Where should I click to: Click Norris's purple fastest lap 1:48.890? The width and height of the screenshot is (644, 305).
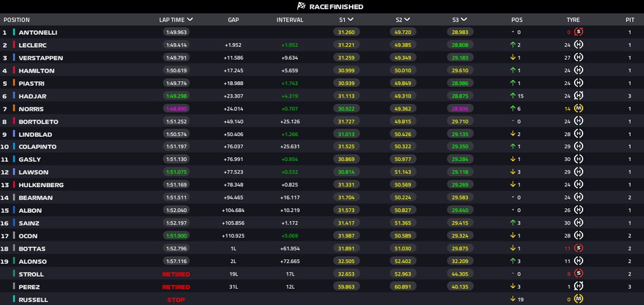click(176, 109)
